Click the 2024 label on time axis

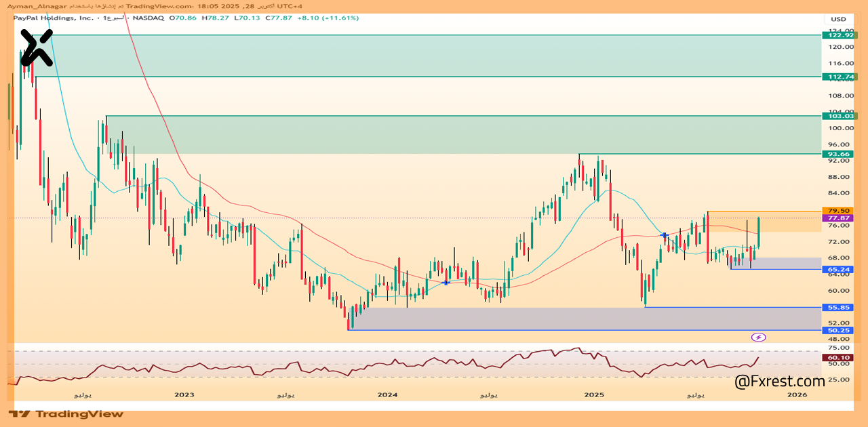(387, 394)
